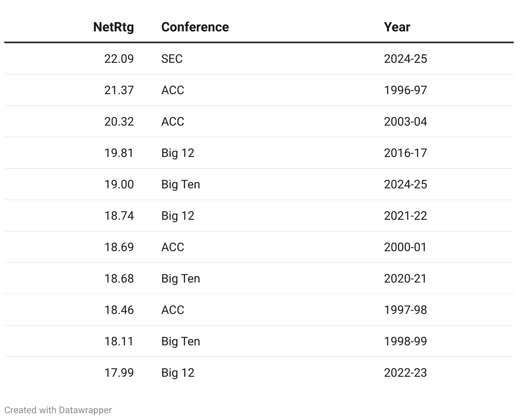Select the 22.09 NetRtg cell
Viewport: 518px width, 420px height.
pyautogui.click(x=119, y=59)
